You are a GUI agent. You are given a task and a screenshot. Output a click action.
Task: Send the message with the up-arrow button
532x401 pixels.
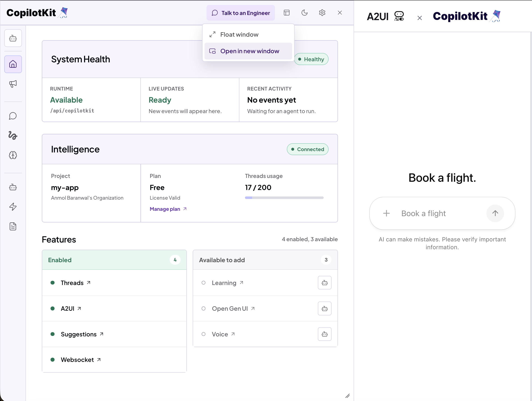[495, 213]
